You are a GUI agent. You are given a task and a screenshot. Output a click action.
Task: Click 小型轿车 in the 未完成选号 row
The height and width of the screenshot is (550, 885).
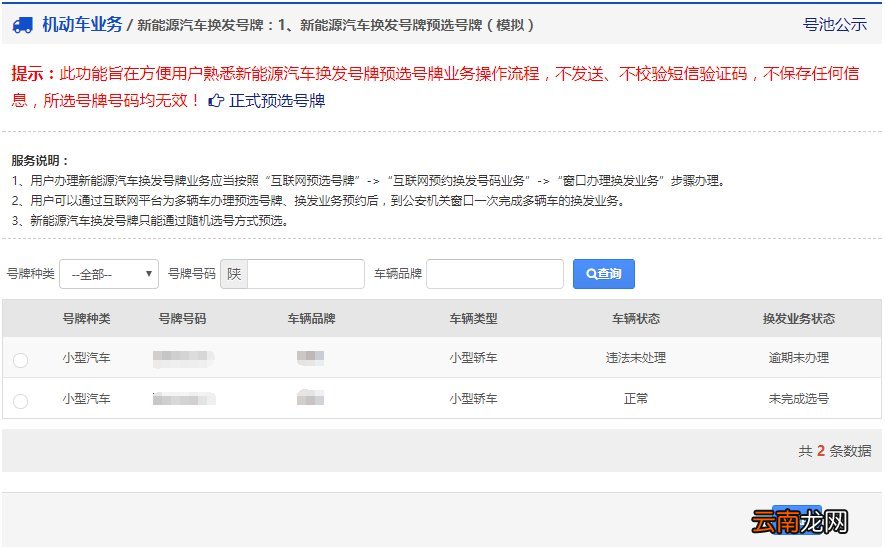[474, 399]
